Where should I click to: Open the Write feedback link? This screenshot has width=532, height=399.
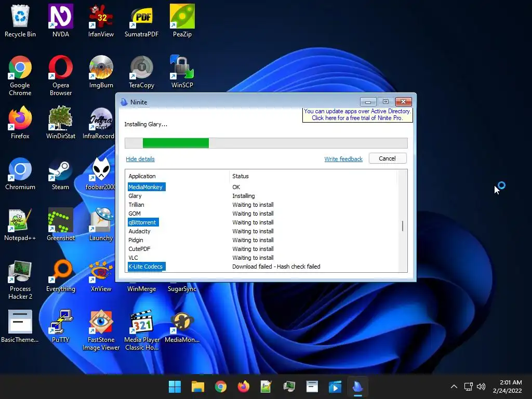(x=343, y=159)
